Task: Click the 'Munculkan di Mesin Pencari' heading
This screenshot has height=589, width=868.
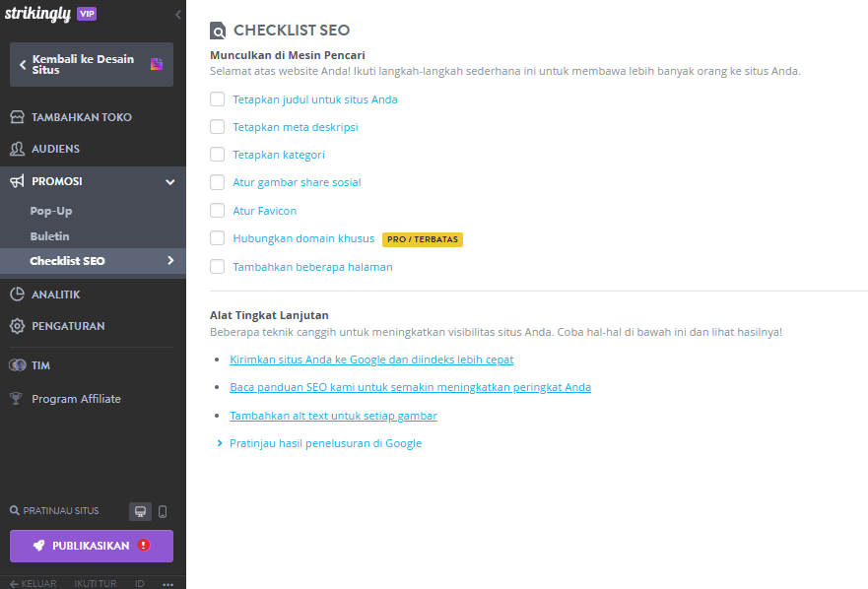Action: pos(288,55)
